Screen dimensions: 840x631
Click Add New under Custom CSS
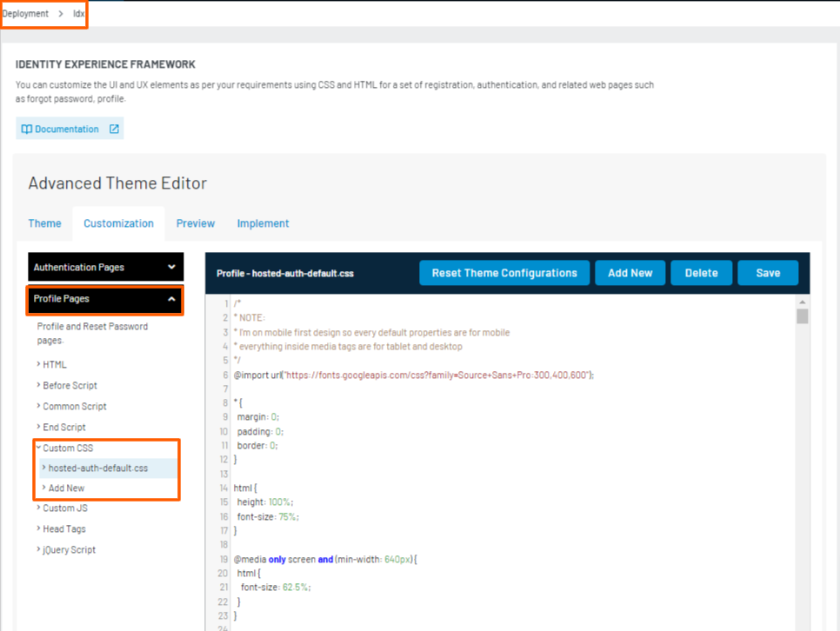(x=66, y=488)
